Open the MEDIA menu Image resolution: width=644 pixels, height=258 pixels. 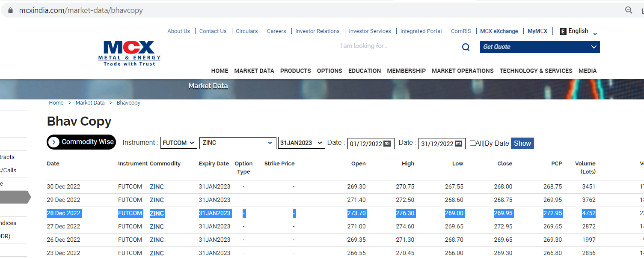click(x=588, y=71)
